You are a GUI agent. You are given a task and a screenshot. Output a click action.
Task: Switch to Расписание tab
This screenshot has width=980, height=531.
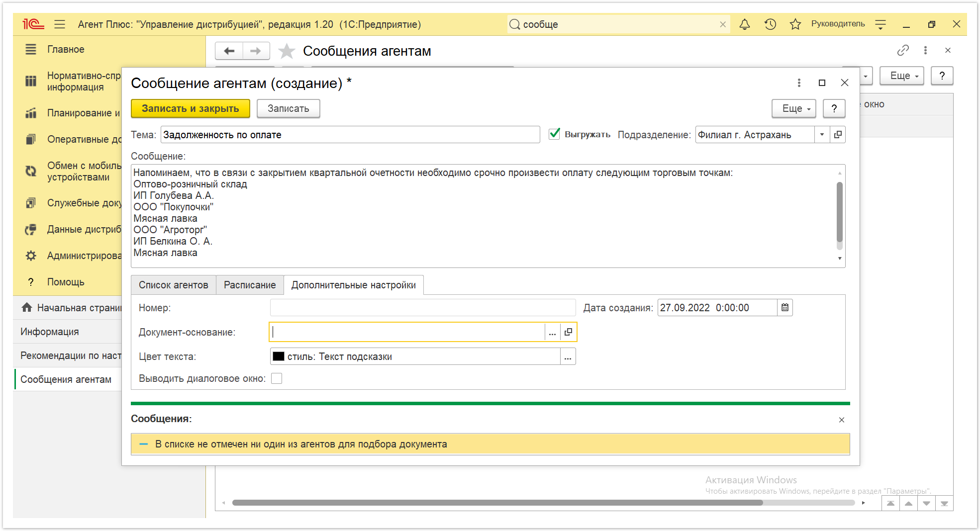(x=250, y=285)
